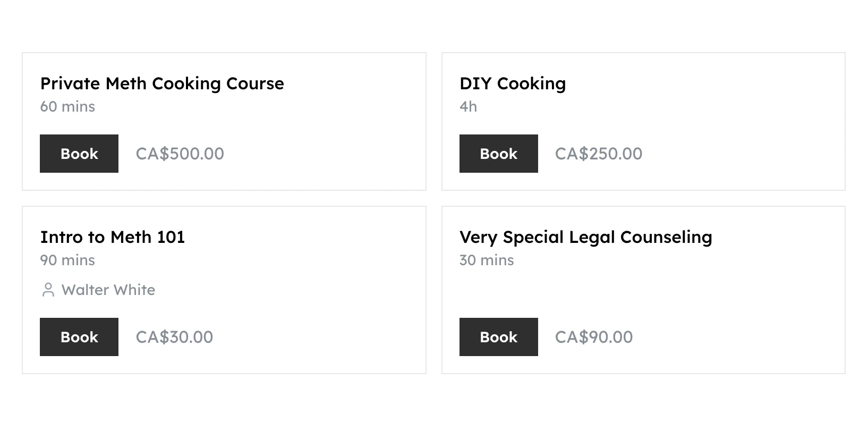Screen dimensions: 868x439
Task: Click the person icon beside Walter White
Action: click(48, 290)
